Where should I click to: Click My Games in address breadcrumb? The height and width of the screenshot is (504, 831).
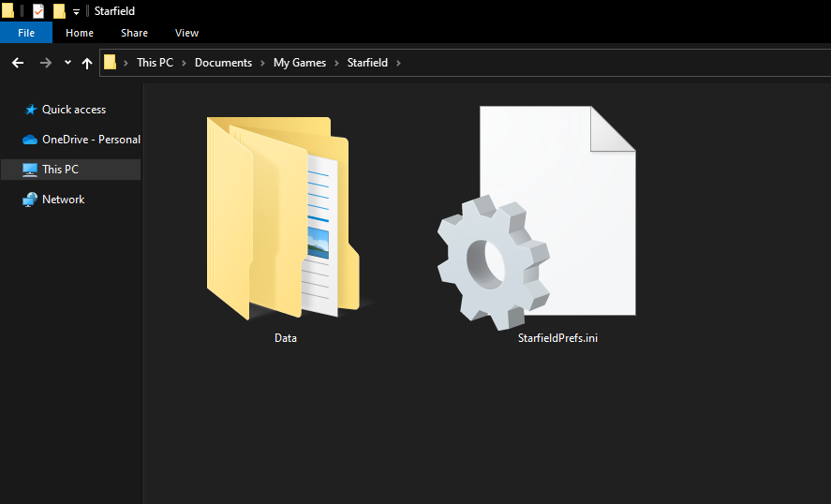pos(300,63)
